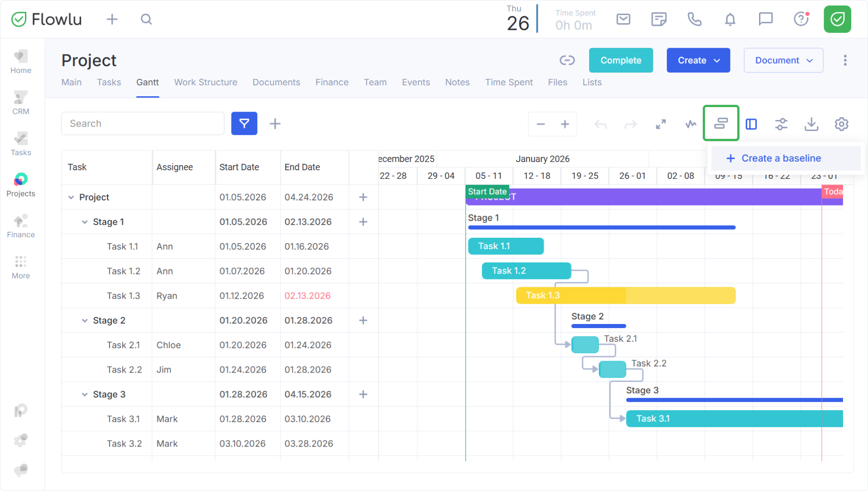The image size is (868, 491).
Task: Open the Finance project tab
Action: [x=332, y=82]
